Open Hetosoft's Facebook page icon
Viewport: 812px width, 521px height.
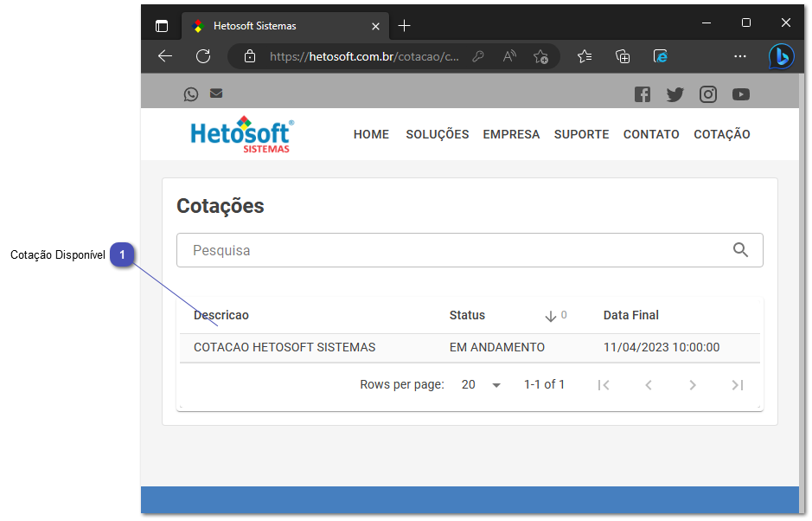point(643,93)
